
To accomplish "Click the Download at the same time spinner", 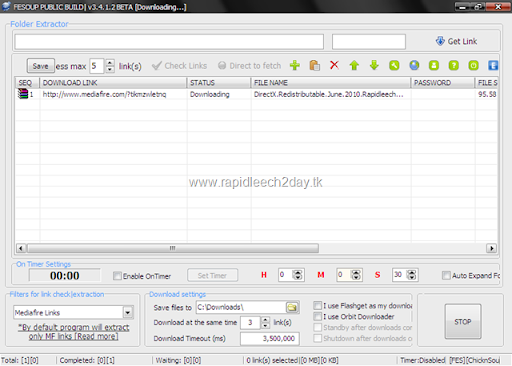I will tap(265, 322).
